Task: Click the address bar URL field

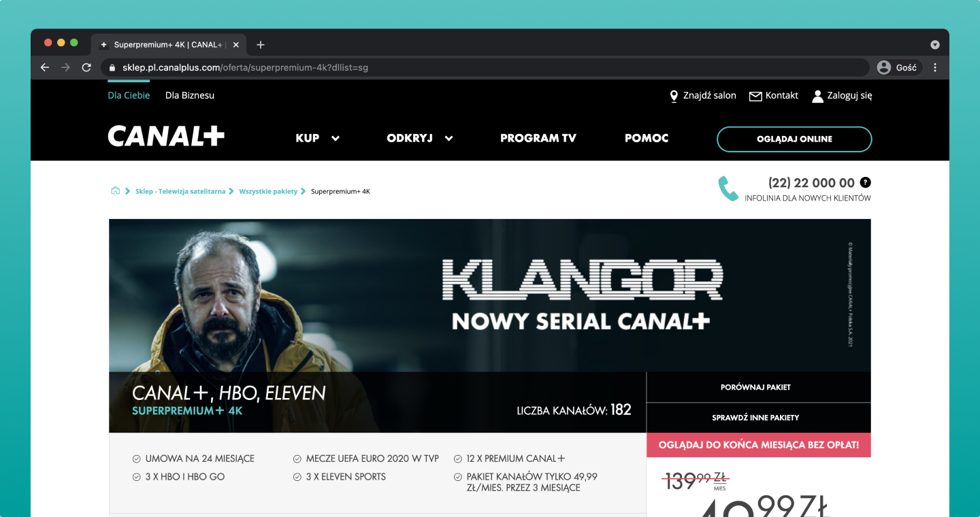Action: point(485,67)
